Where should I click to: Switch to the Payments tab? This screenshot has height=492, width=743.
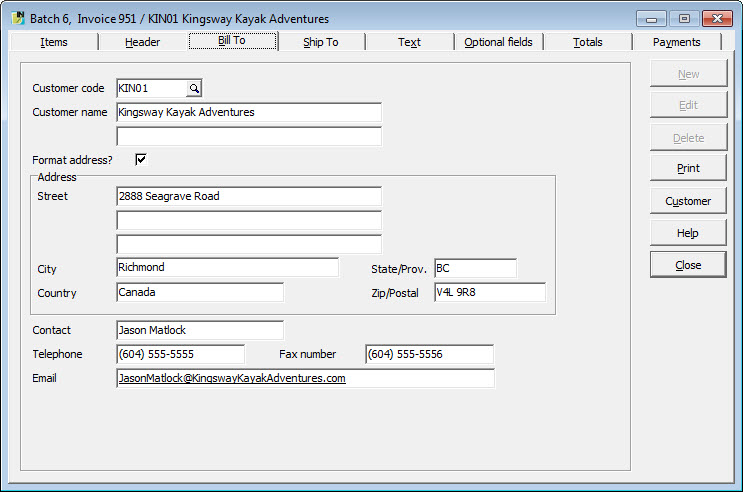pyautogui.click(x=677, y=42)
